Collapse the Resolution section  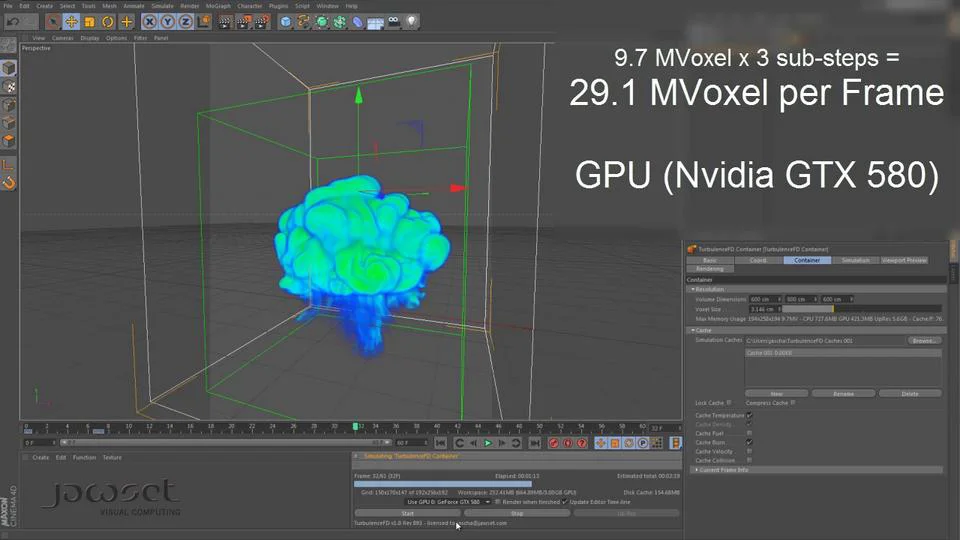tap(692, 289)
